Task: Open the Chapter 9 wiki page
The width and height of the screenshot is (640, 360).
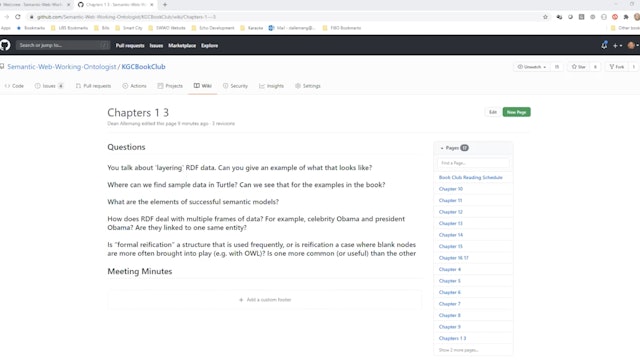Action: point(450,327)
